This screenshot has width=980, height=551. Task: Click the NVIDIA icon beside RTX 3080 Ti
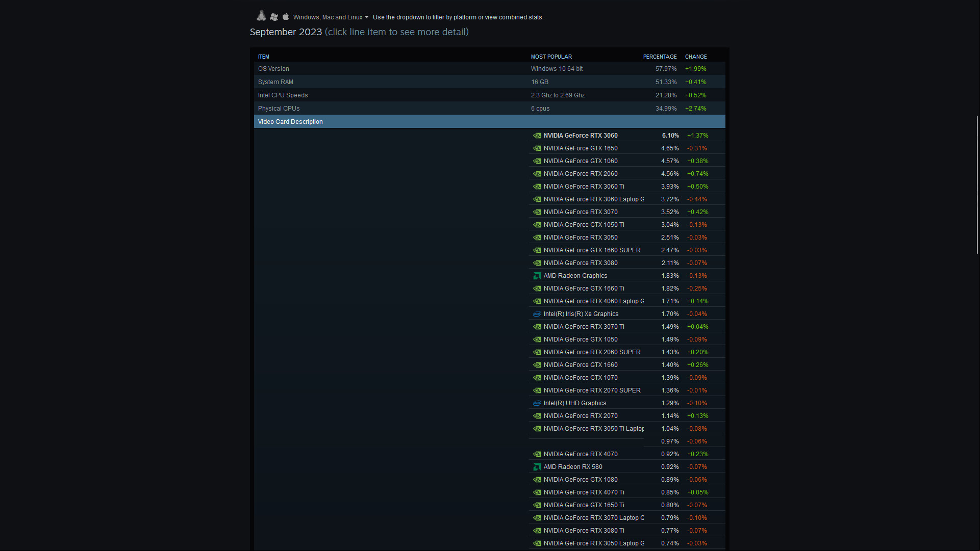(x=537, y=531)
